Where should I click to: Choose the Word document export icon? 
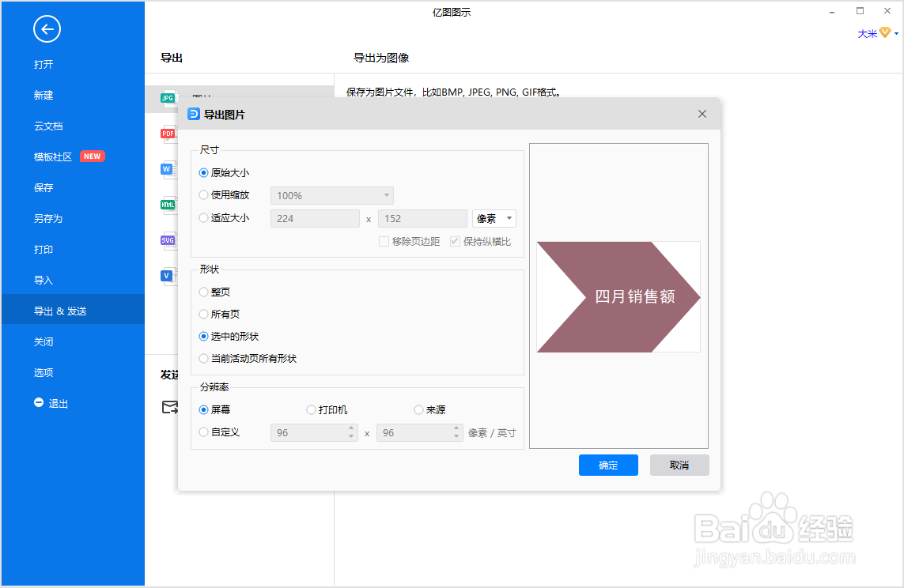tap(168, 168)
